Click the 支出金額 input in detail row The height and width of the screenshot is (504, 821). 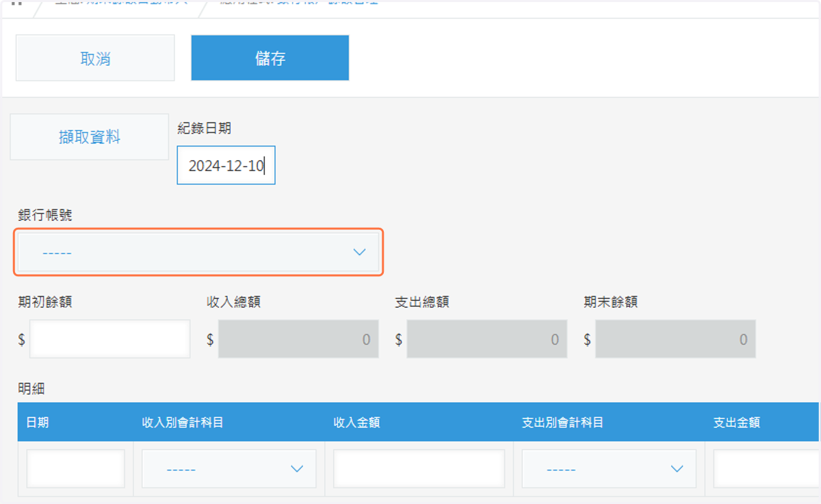pyautogui.click(x=766, y=468)
